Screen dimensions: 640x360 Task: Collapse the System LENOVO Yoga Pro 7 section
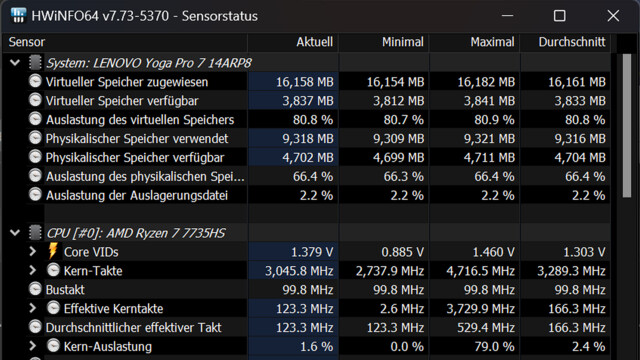pos(15,63)
